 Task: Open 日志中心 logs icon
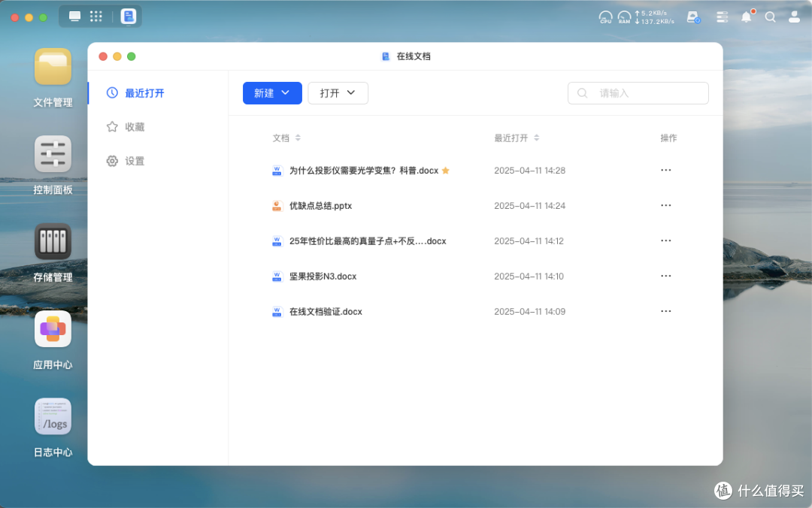[x=53, y=416]
